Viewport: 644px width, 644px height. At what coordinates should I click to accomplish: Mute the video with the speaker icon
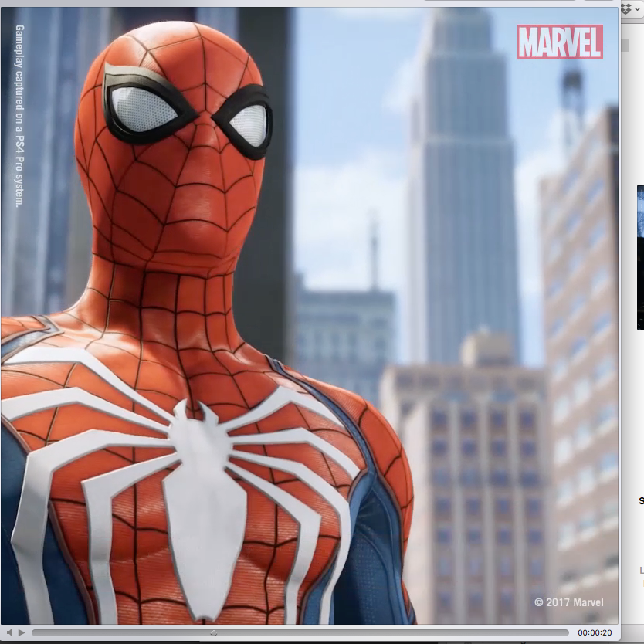pyautogui.click(x=9, y=632)
